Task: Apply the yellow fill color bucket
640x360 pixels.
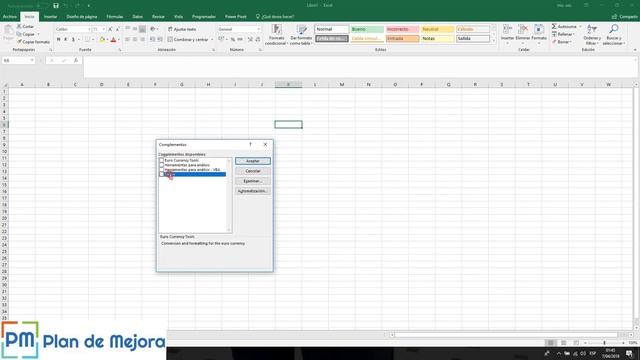Action: pos(102,40)
